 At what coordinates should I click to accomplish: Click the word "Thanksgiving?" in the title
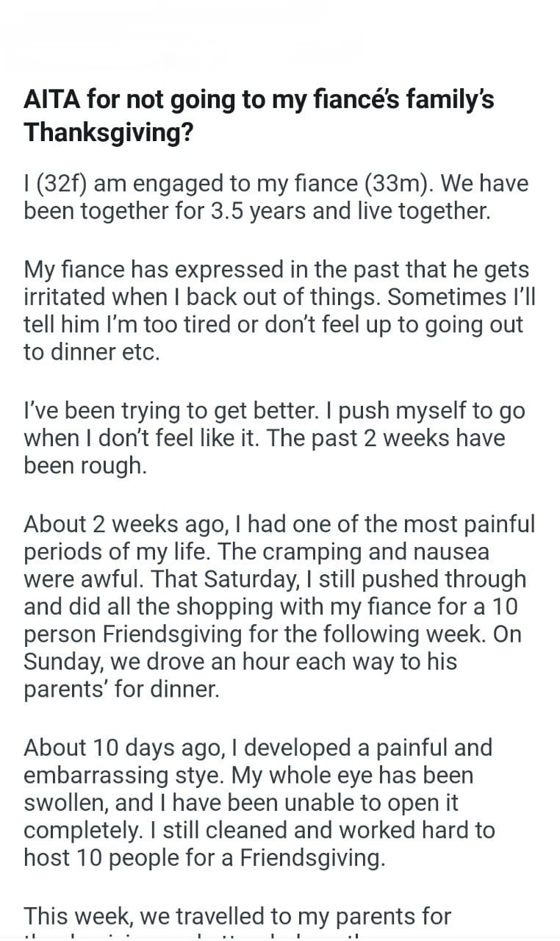pos(109,133)
